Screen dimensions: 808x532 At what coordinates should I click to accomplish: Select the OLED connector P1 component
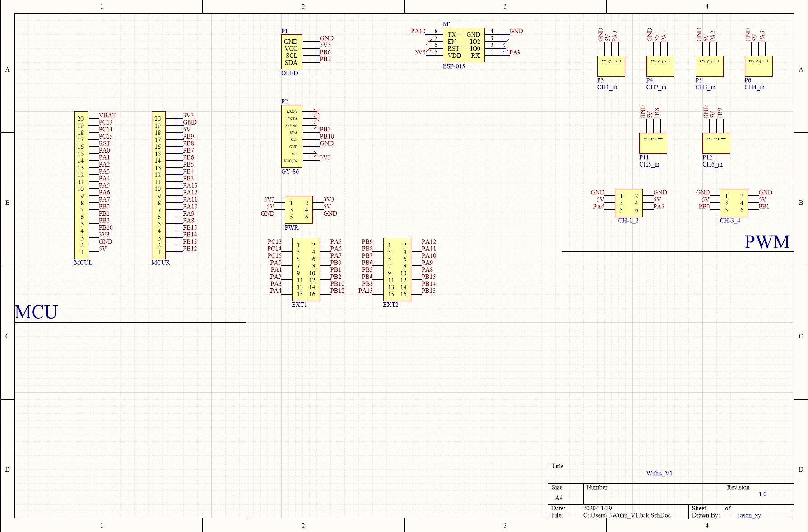[x=292, y=52]
